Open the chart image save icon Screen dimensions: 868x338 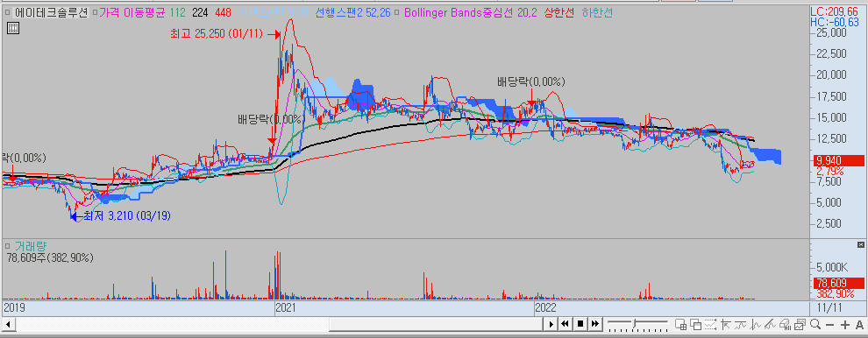(800, 324)
